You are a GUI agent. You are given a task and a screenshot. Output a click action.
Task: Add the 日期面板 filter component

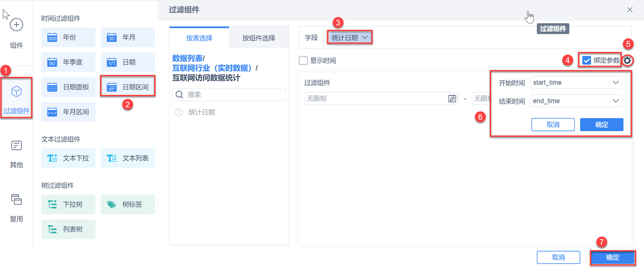[x=68, y=87]
